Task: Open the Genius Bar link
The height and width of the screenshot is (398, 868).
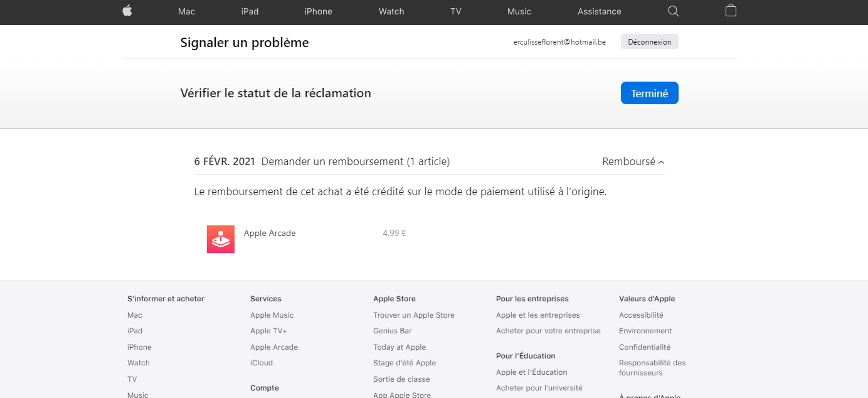Action: tap(393, 331)
